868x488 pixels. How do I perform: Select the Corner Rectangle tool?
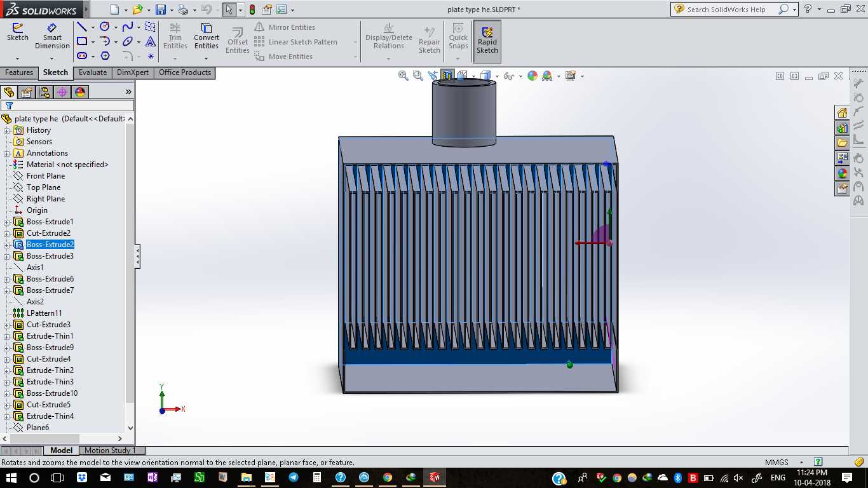[82, 41]
